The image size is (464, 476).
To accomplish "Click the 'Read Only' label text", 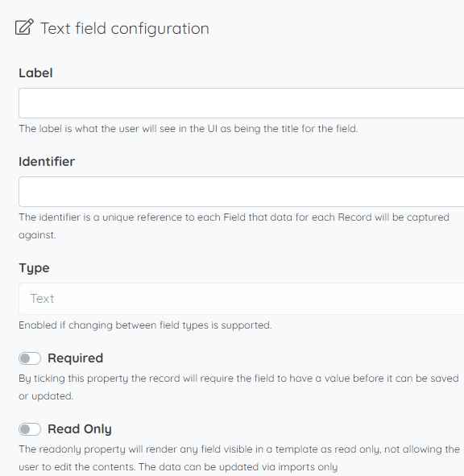I will pos(80,429).
